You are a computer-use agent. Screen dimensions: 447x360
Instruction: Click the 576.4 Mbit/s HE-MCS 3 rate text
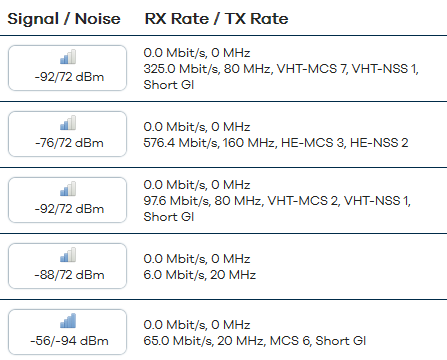(x=276, y=143)
